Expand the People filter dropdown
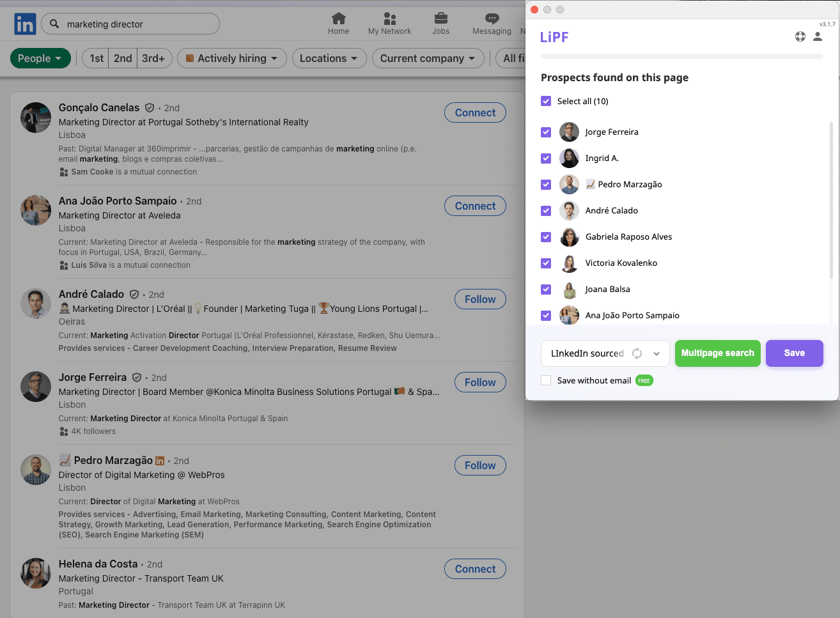 [40, 58]
